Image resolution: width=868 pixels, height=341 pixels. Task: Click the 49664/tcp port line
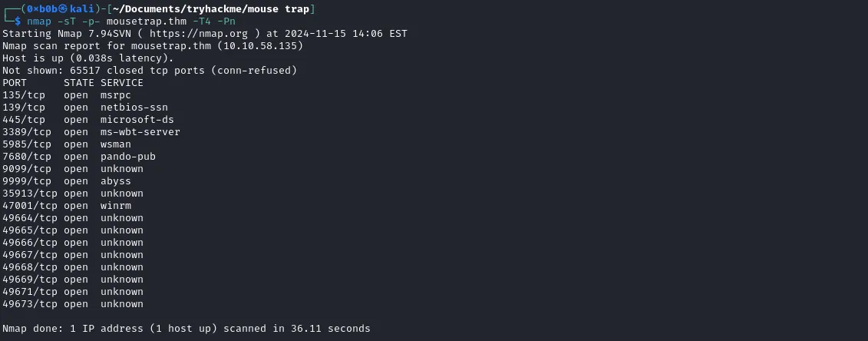coord(72,217)
